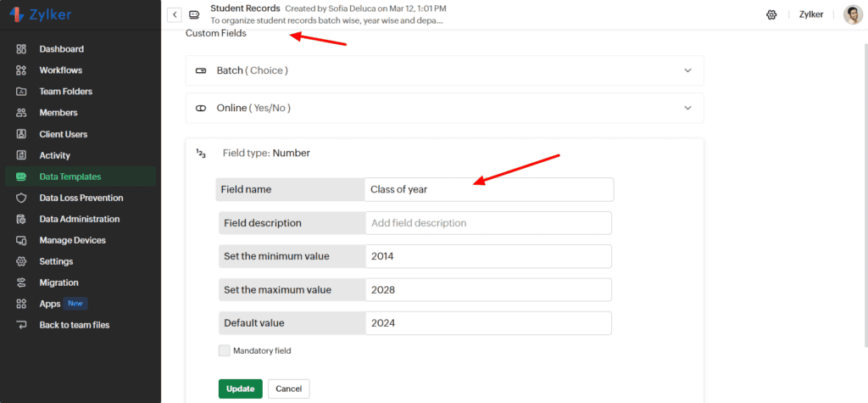Viewport: 868px width, 403px height.
Task: Click the Activity sidebar icon
Action: click(x=21, y=155)
